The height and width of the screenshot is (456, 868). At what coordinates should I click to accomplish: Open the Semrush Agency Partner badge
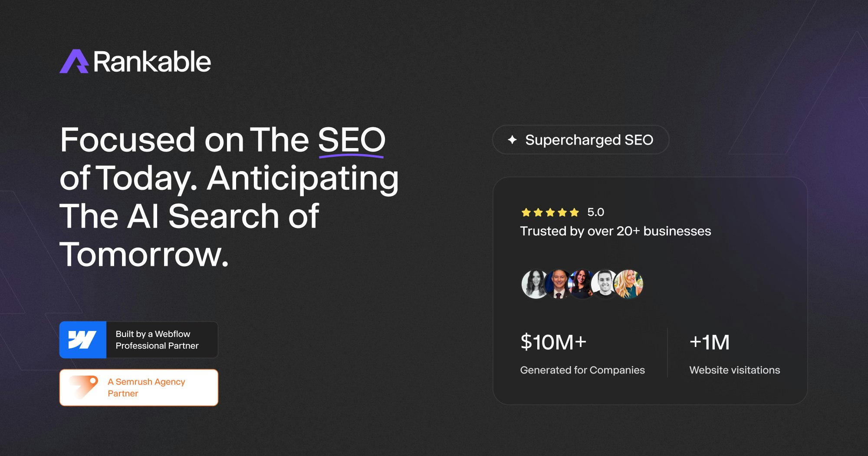(138, 387)
